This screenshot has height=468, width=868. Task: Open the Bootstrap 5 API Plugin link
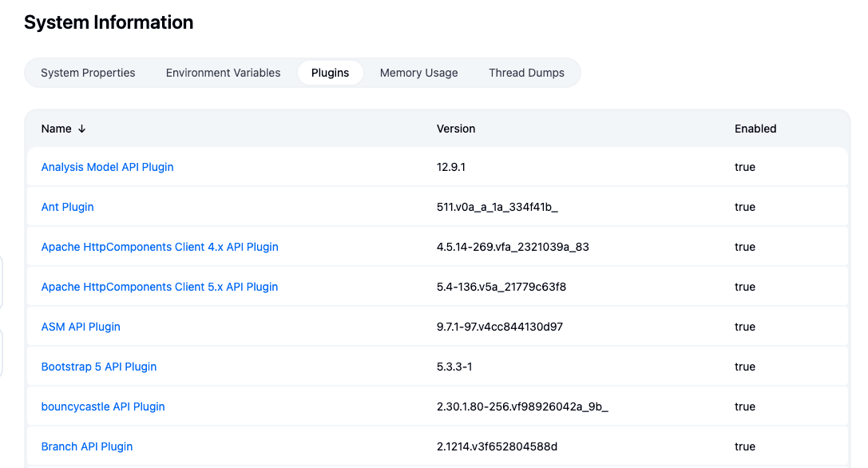tap(99, 367)
